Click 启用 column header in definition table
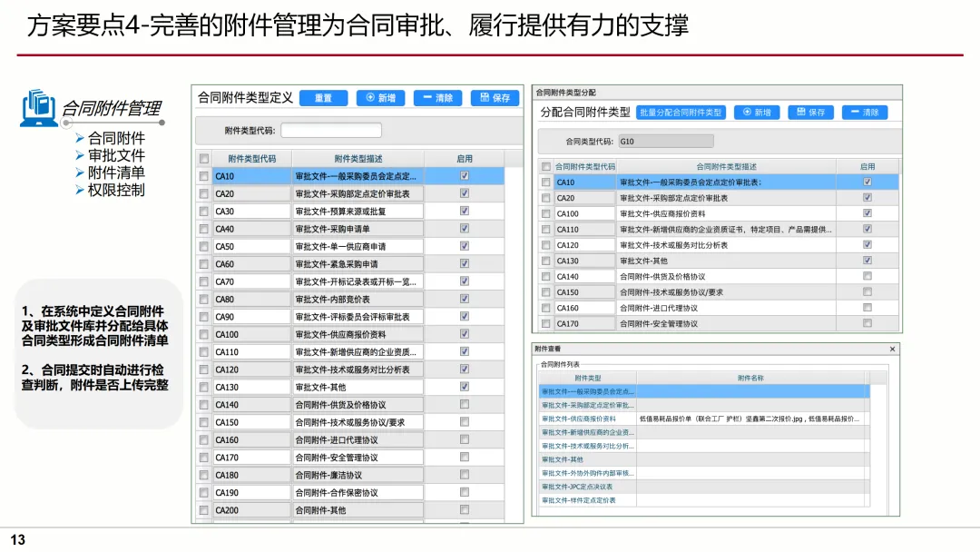The width and height of the screenshot is (980, 552). point(465,159)
